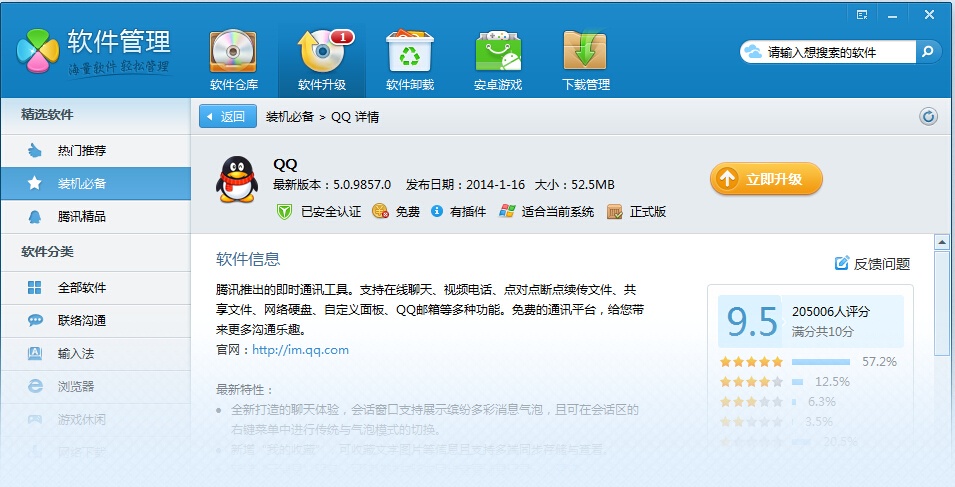The image size is (955, 487).
Task: Click the 免费 coin icon
Action: coord(380,211)
